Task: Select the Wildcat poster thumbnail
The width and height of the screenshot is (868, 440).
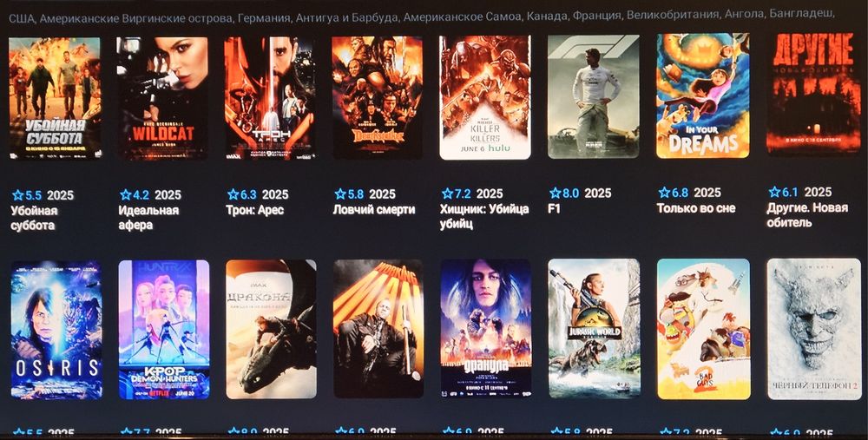Action: (162, 98)
